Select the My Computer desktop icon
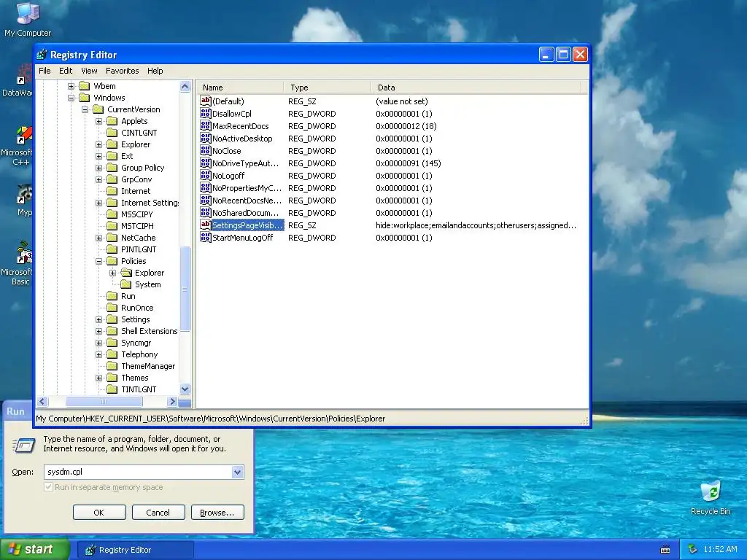The image size is (747, 560). click(28, 19)
